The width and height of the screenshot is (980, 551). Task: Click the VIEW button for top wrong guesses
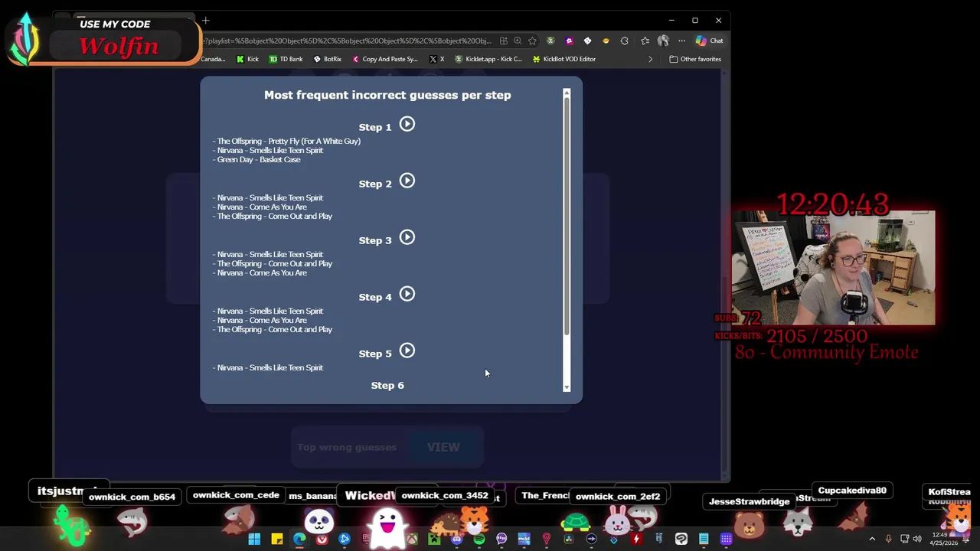(443, 447)
